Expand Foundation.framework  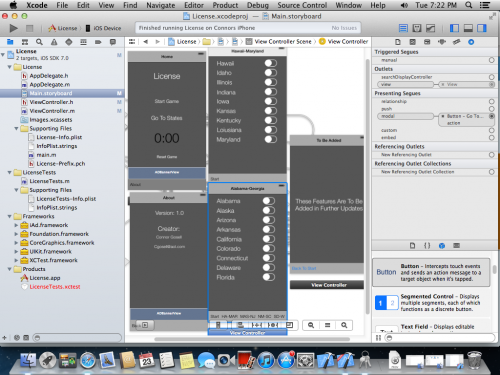tap(16, 234)
